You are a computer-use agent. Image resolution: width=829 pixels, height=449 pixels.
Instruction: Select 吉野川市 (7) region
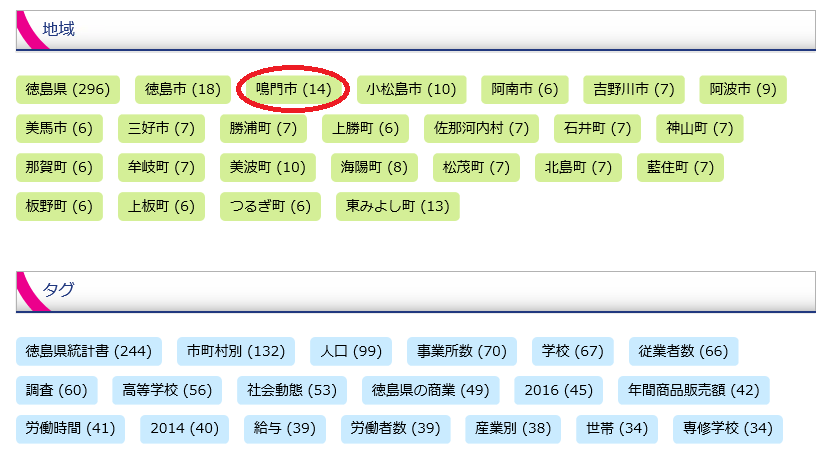[633, 89]
